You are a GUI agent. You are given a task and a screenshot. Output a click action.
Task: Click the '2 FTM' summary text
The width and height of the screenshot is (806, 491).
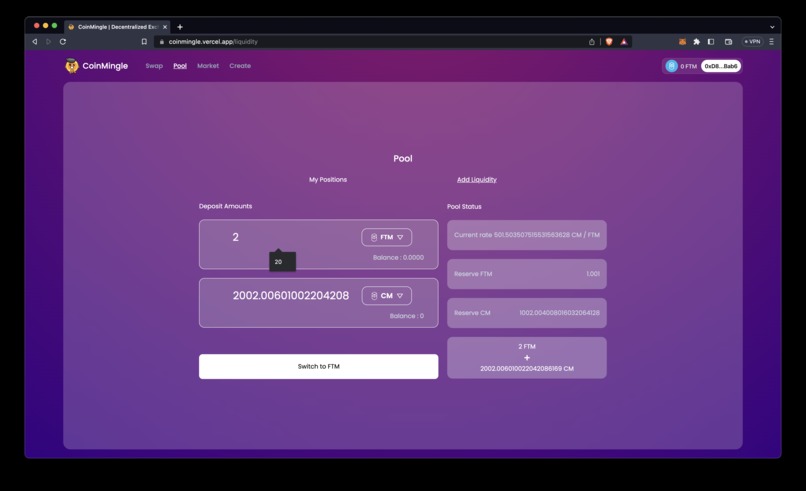527,347
